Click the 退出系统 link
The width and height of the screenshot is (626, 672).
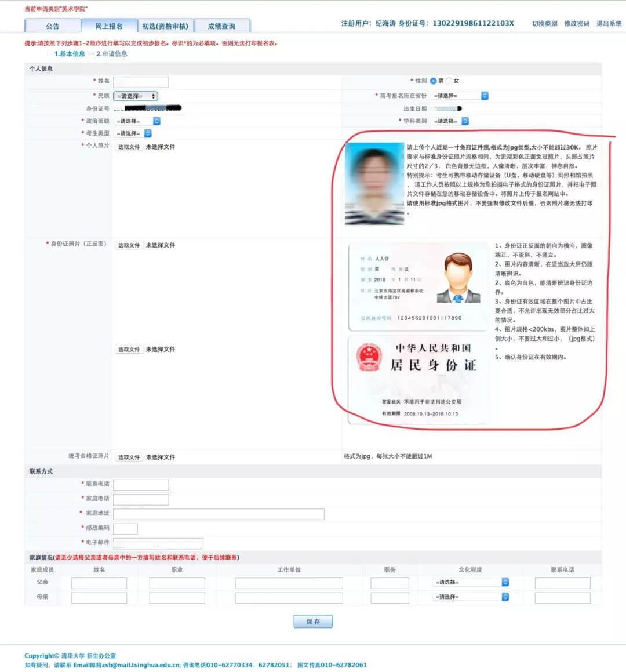[609, 24]
